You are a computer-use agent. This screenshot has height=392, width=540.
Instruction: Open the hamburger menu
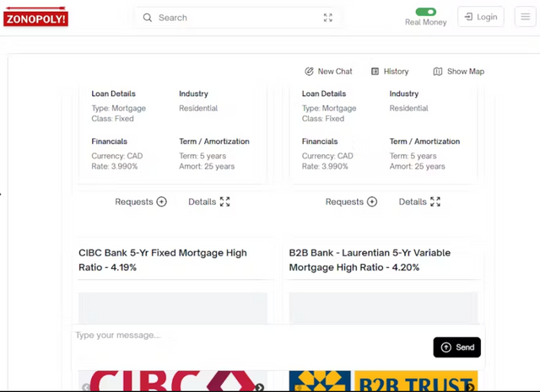coord(525,17)
